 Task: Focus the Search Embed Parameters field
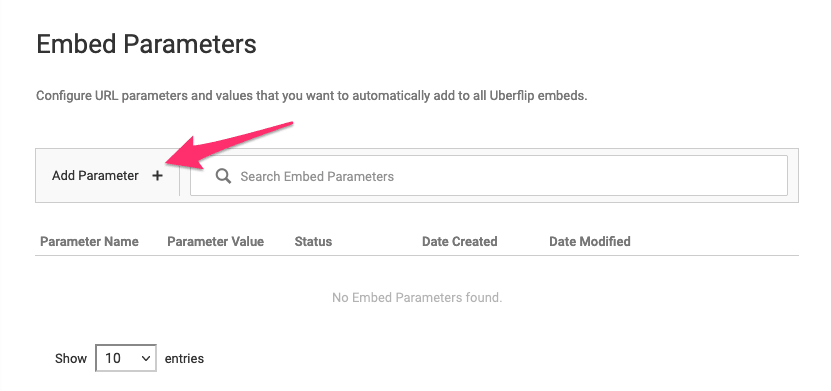[489, 175]
